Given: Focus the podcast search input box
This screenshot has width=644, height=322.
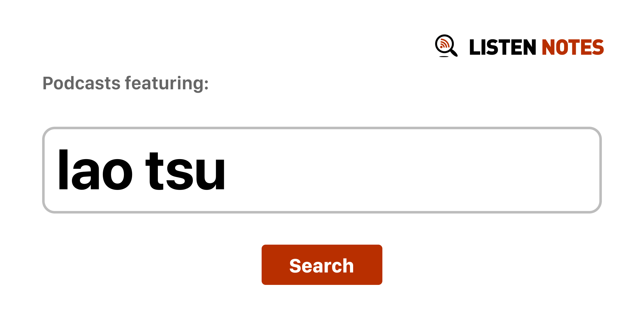Looking at the screenshot, I should click(322, 170).
